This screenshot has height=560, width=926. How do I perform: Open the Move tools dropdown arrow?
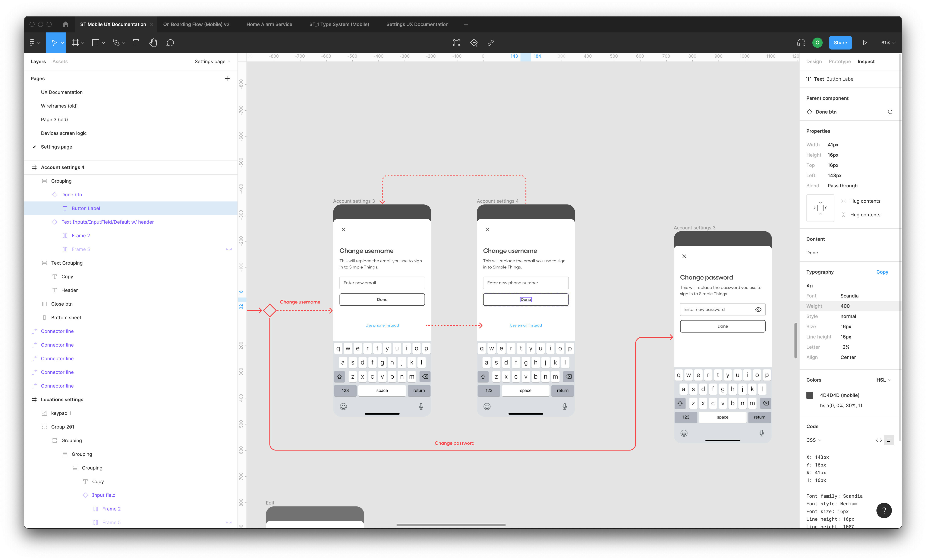click(x=62, y=43)
